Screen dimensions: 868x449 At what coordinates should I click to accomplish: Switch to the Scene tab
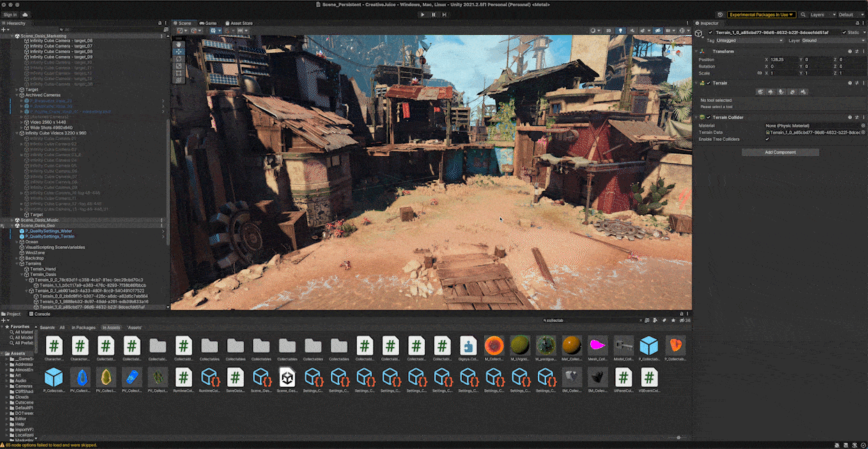183,23
